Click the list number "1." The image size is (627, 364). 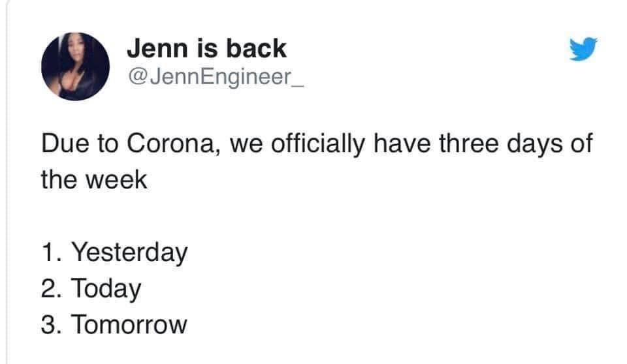[51, 252]
